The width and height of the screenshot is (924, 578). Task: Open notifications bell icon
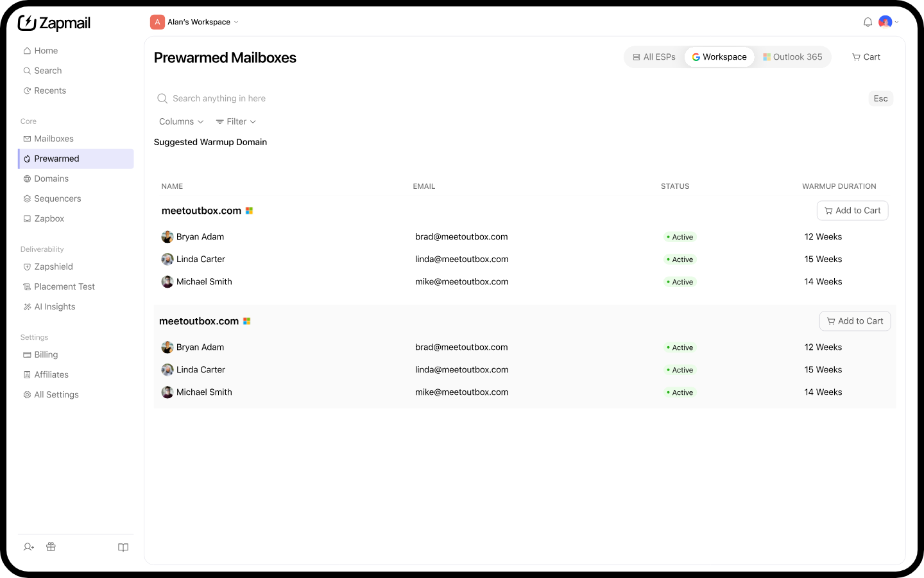pyautogui.click(x=868, y=22)
